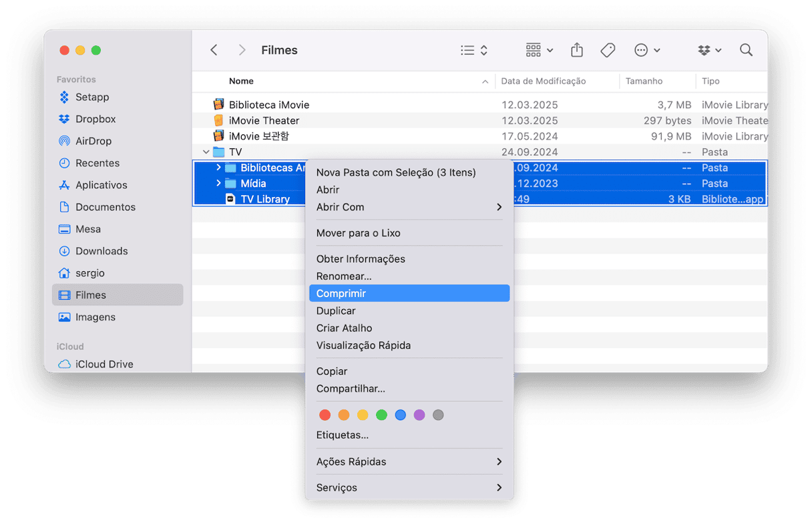Open the more actions ellipsis menu
The width and height of the screenshot is (812, 521).
[646, 50]
